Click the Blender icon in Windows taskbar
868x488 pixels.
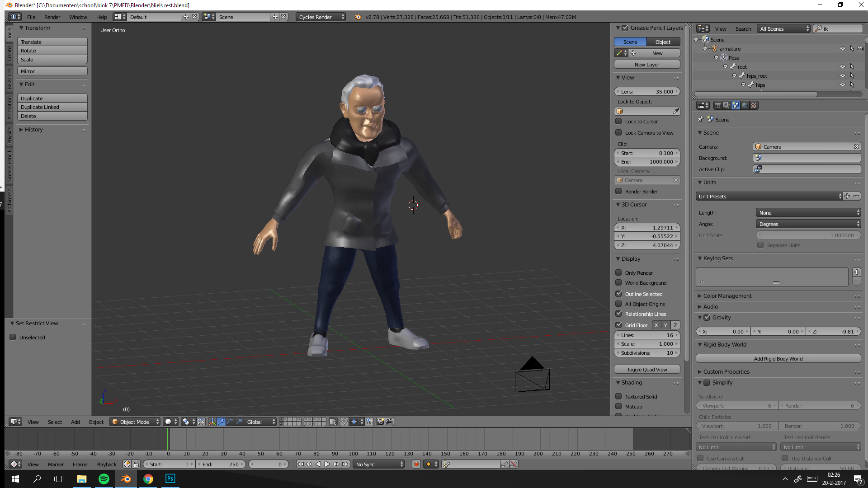126,479
